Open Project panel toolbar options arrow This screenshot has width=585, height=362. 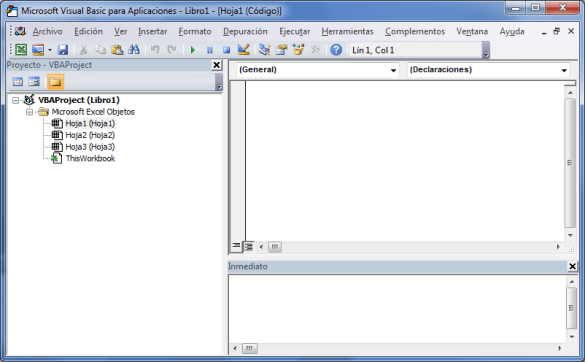[x=219, y=82]
